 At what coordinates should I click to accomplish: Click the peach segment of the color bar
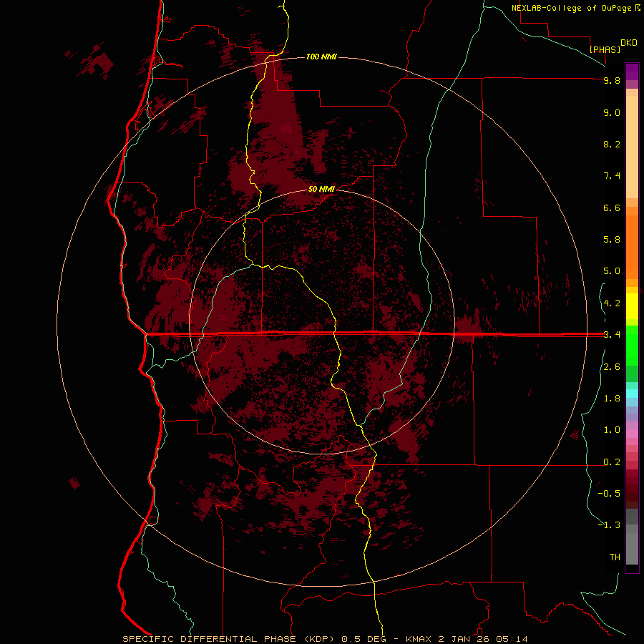(x=632, y=146)
